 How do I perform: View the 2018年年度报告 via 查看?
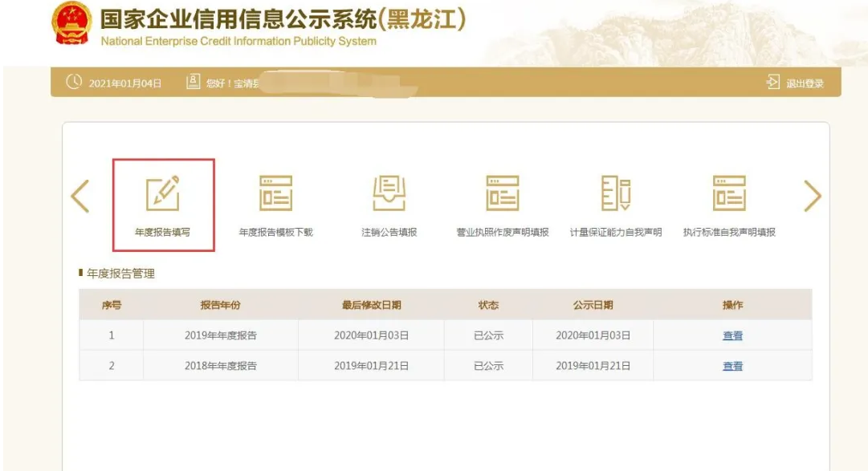coord(732,366)
